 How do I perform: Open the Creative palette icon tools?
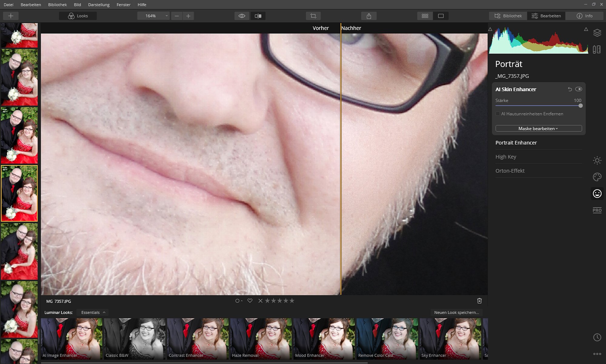coord(597,177)
